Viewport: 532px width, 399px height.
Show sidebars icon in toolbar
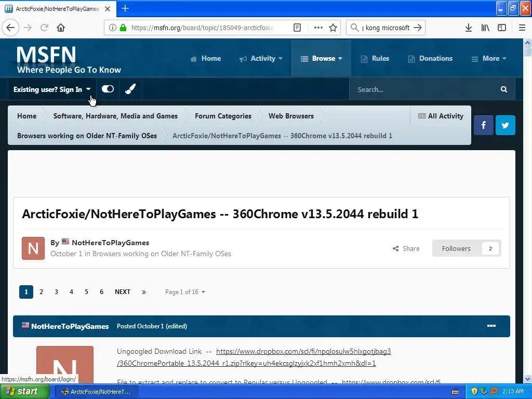[502, 28]
